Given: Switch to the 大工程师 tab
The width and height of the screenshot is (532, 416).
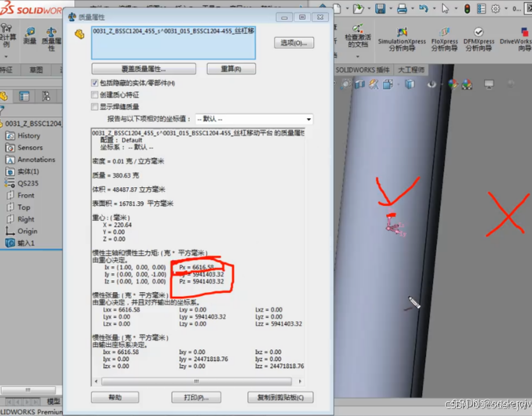Looking at the screenshot, I should pos(411,70).
